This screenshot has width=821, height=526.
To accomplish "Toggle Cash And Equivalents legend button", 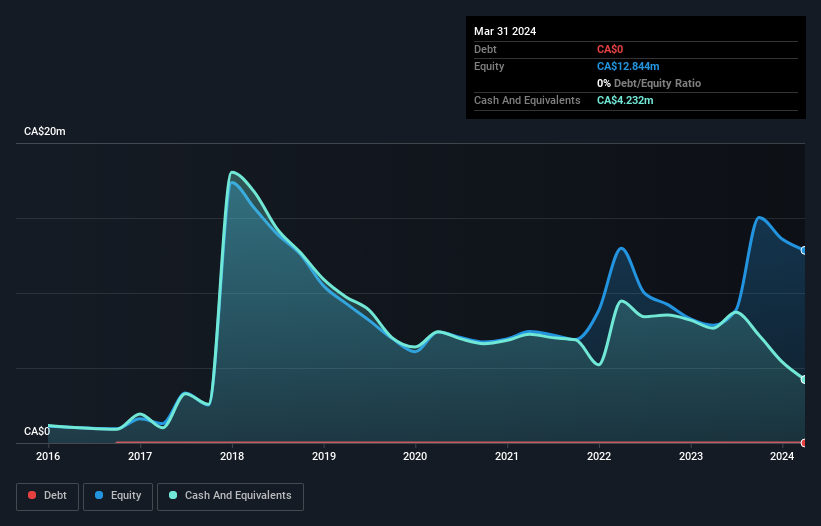I will [230, 496].
